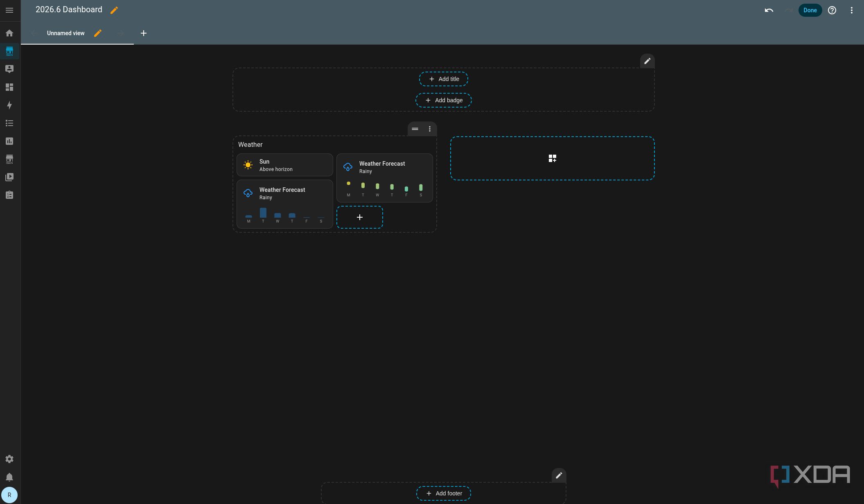
Task: Open Notifications bell in sidebar
Action: [x=9, y=477]
